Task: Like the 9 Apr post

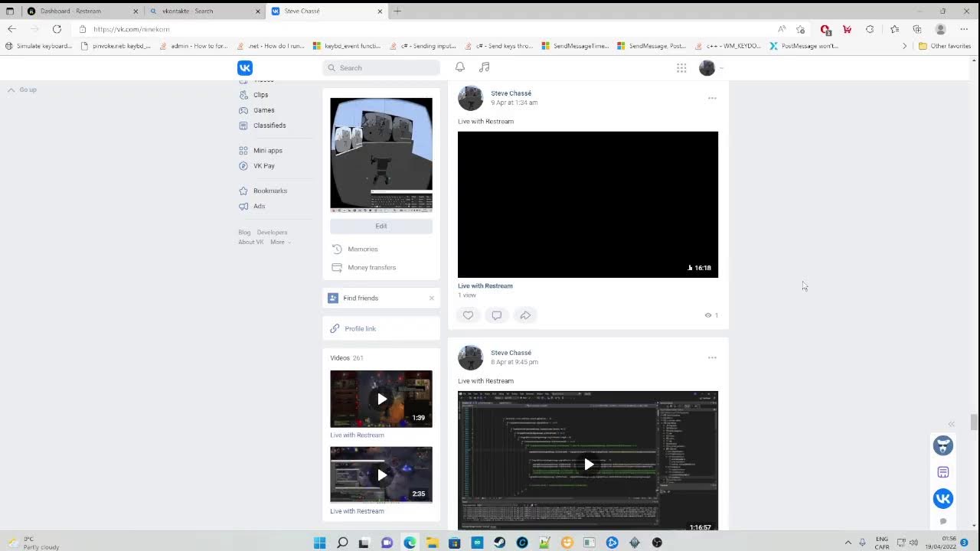Action: 469,315
